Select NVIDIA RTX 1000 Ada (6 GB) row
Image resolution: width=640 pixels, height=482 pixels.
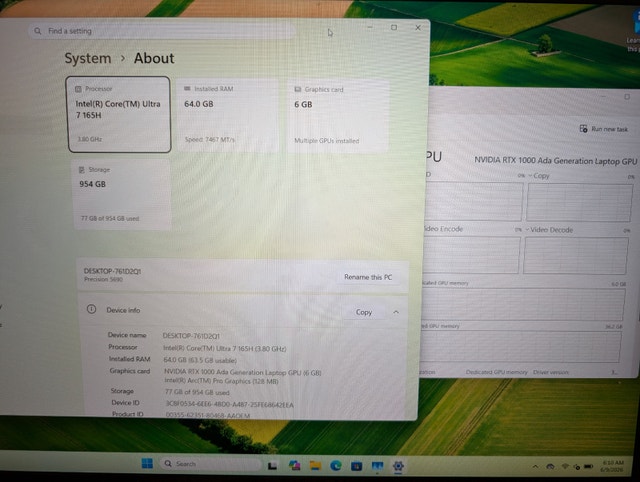pyautogui.click(x=243, y=372)
